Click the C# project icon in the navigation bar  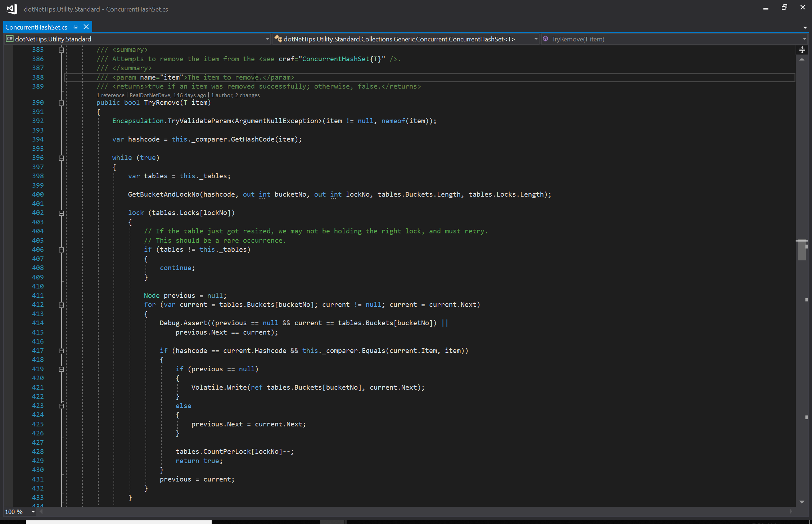click(9, 39)
